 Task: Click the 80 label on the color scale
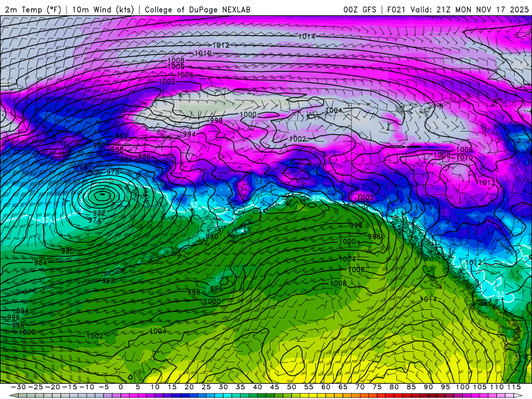(x=394, y=387)
